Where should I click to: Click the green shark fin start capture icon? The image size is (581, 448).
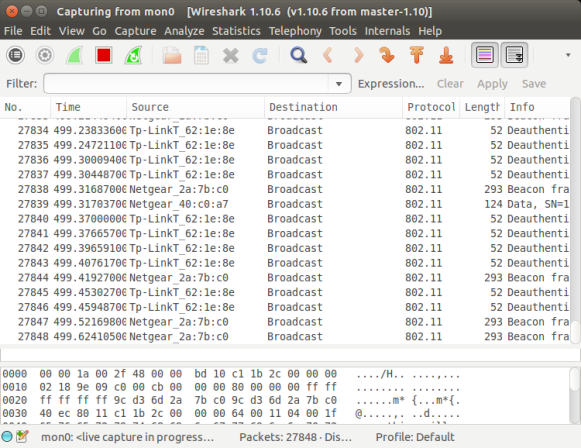pos(74,55)
